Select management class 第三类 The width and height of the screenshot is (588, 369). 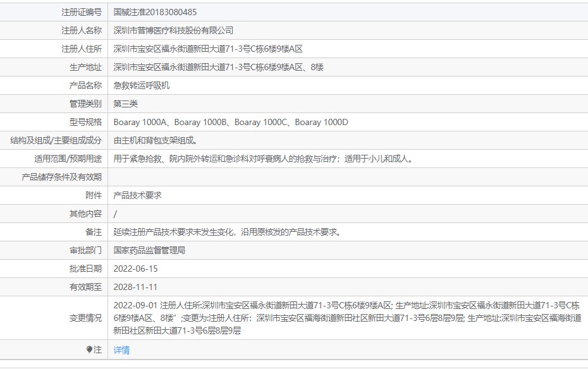pos(126,104)
